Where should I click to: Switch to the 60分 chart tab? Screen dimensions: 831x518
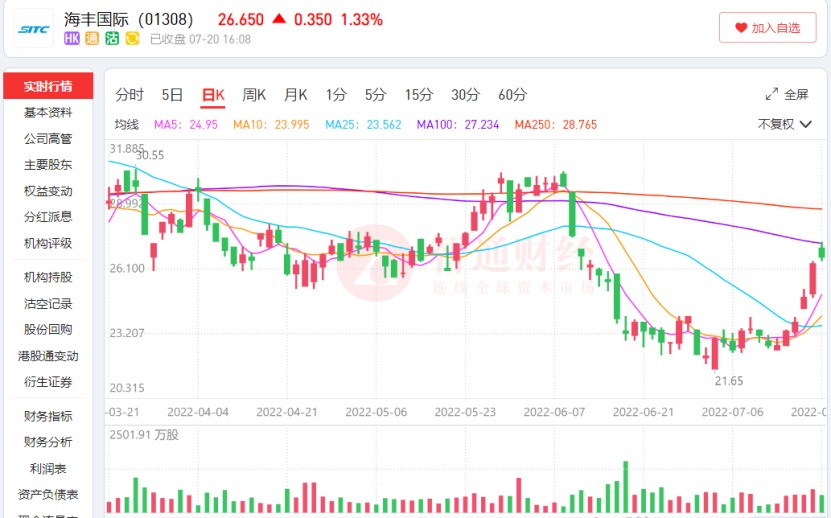tap(512, 95)
